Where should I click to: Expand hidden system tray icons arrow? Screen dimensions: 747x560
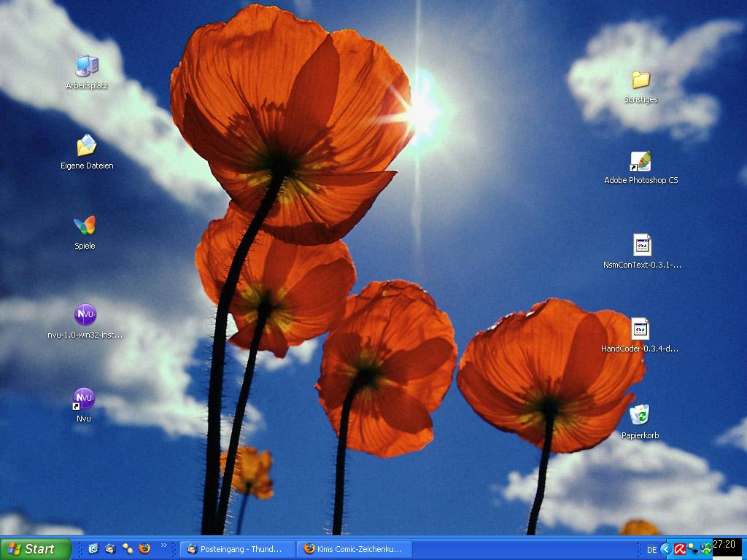(665, 549)
